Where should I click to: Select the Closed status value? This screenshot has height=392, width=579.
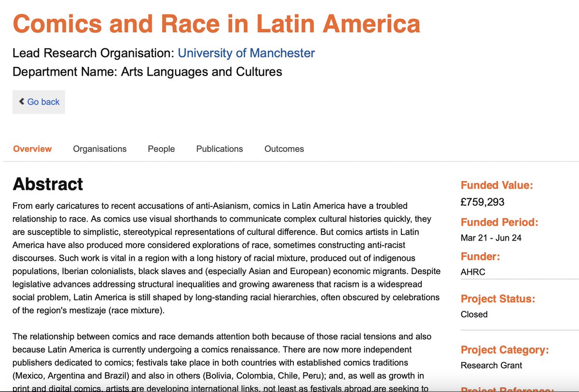pos(474,314)
